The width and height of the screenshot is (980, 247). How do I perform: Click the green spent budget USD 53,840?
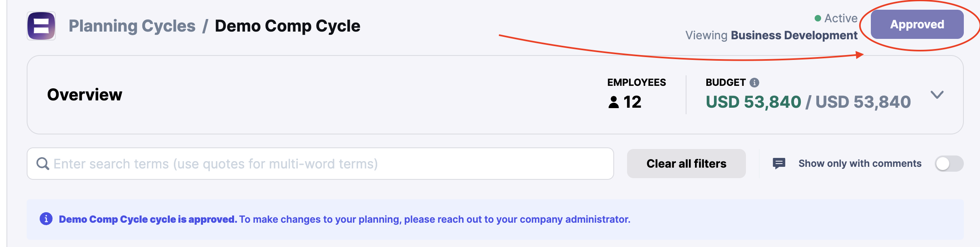753,102
